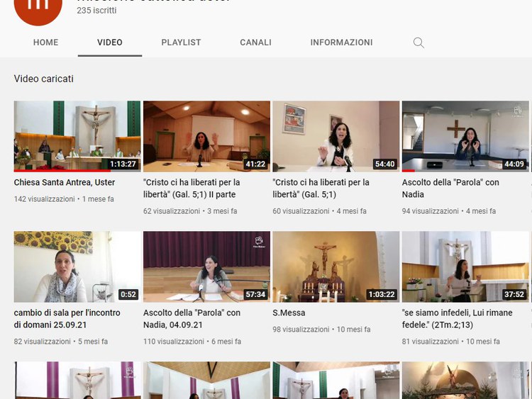
Task: Select the VIDEO tab
Action: point(109,43)
